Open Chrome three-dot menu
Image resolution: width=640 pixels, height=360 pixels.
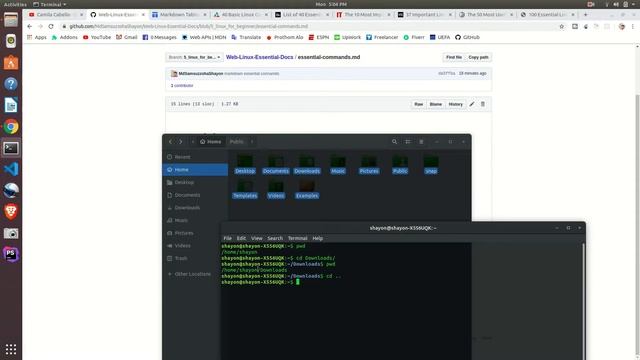pos(633,26)
